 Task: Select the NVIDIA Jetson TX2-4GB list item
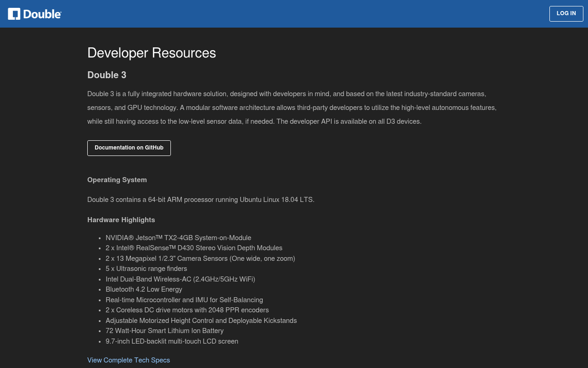[x=178, y=238]
